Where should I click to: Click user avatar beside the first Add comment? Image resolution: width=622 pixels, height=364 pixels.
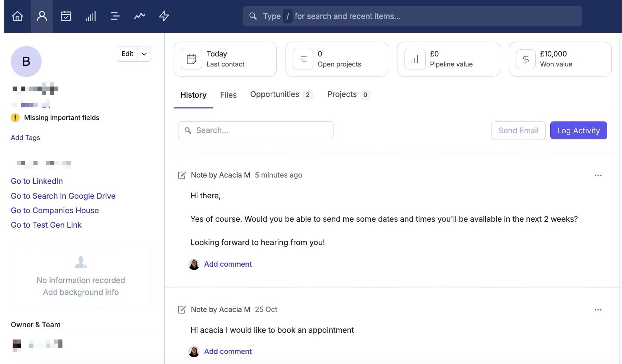pos(194,264)
